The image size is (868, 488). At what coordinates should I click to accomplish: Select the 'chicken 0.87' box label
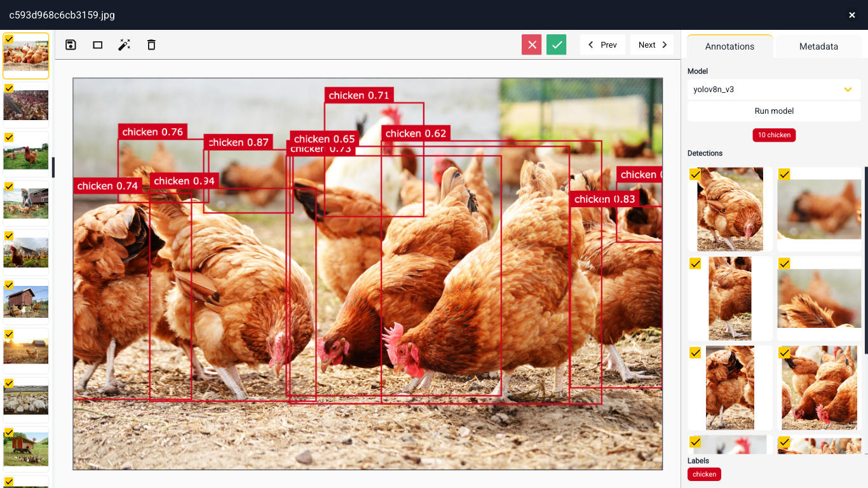tap(238, 142)
